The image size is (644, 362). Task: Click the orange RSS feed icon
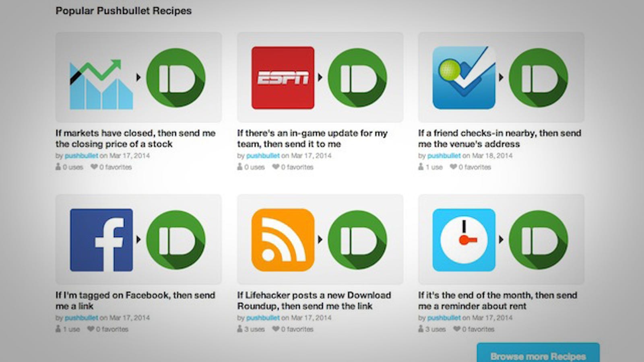coord(283,240)
